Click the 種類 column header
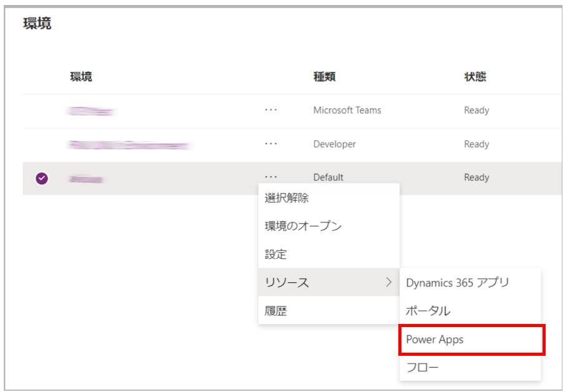The height and width of the screenshot is (392, 565). pyautogui.click(x=324, y=77)
